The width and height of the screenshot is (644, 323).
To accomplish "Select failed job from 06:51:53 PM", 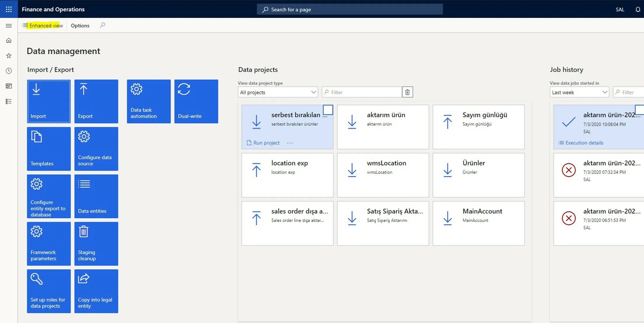I will pos(599,223).
